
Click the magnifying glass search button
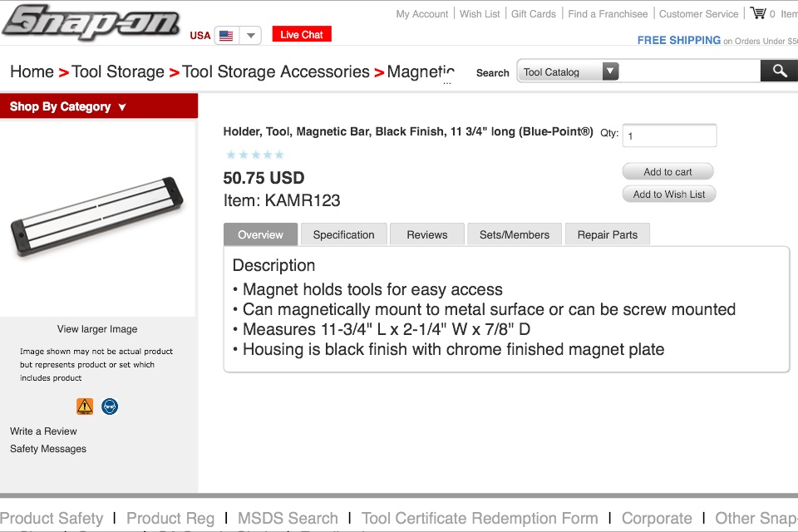pyautogui.click(x=779, y=71)
